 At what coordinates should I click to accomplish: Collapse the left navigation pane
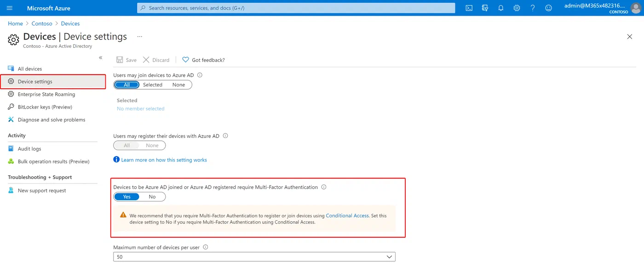point(101,58)
